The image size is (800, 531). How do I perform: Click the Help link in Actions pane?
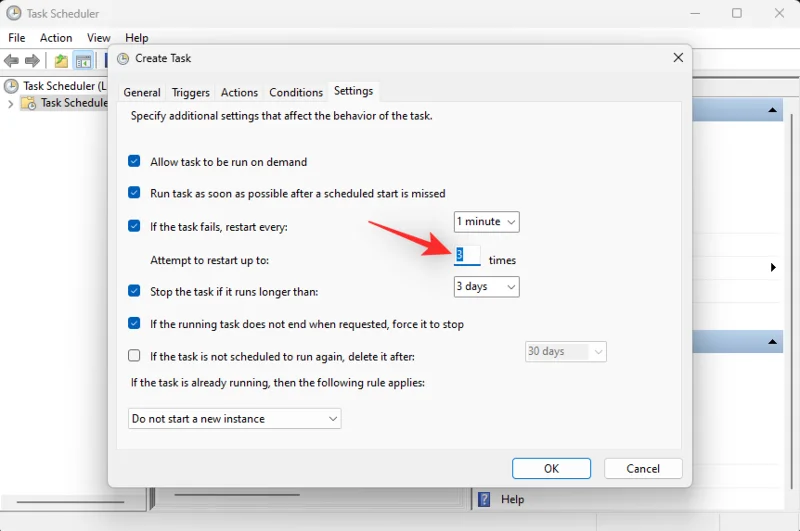(512, 499)
